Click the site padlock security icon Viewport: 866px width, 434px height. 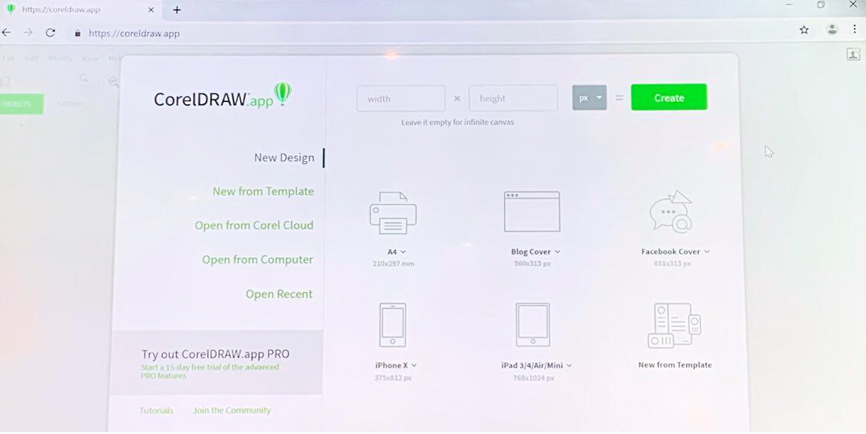pos(78,33)
